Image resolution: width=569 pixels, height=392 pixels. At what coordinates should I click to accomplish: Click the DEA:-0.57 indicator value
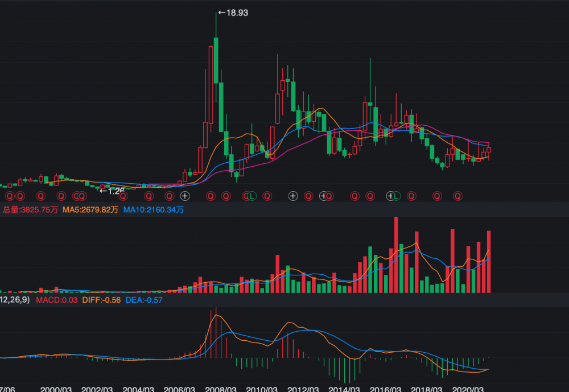[x=144, y=300]
